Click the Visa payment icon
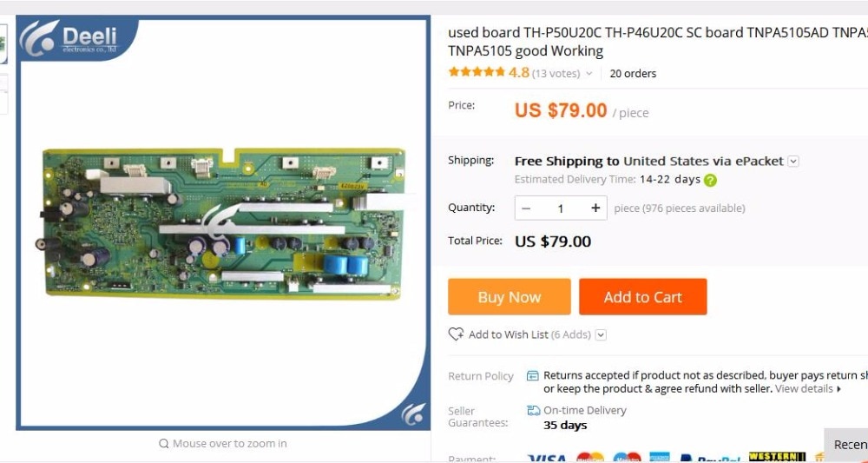 click(x=547, y=460)
